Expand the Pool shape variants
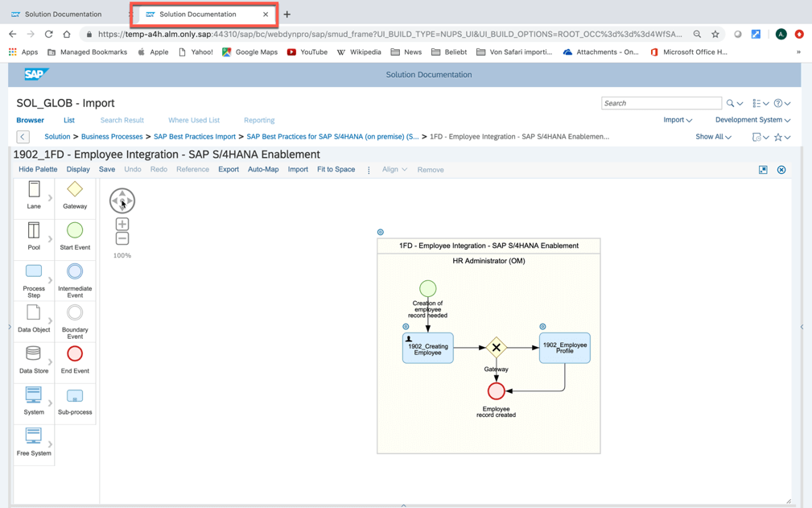 click(x=50, y=239)
